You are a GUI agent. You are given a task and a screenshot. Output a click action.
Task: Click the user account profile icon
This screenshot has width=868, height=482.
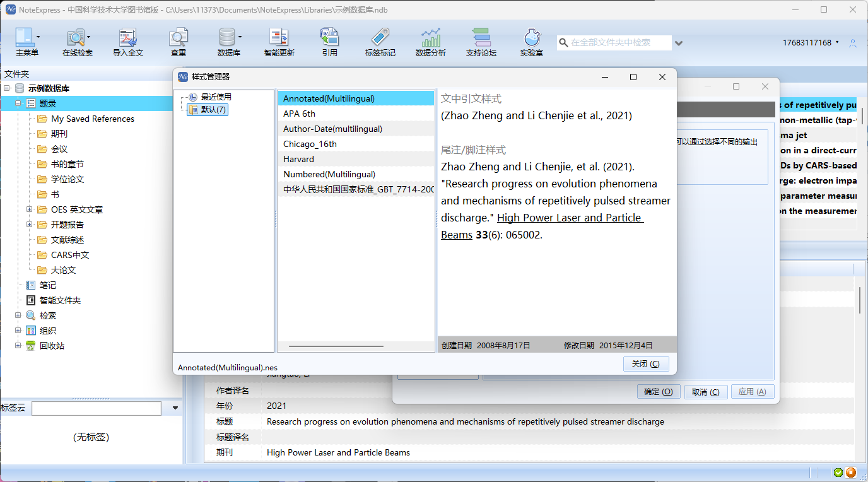(x=853, y=43)
